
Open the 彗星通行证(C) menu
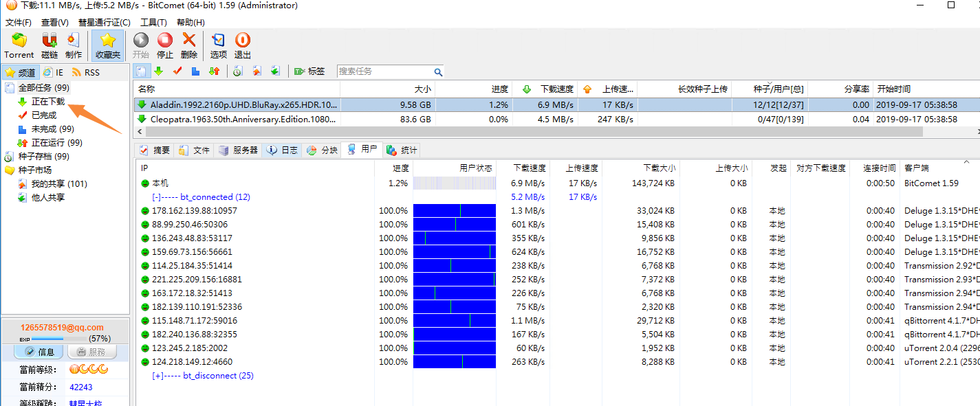coord(105,23)
